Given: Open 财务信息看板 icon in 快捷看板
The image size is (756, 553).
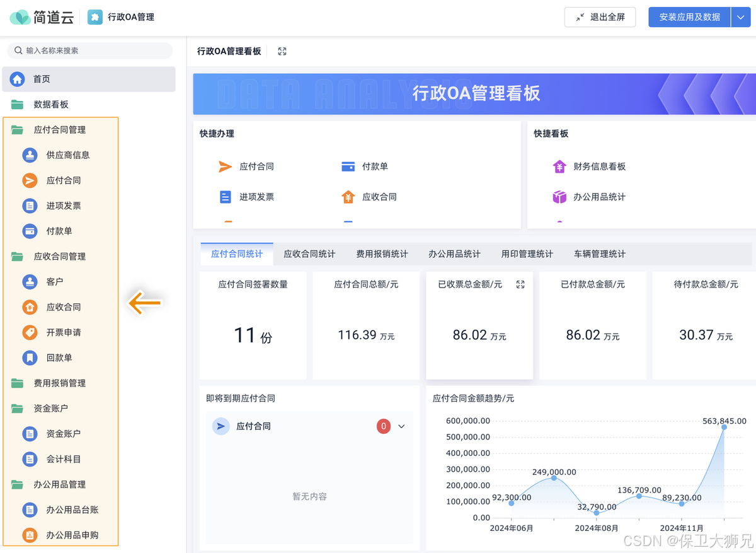Looking at the screenshot, I should coord(559,166).
